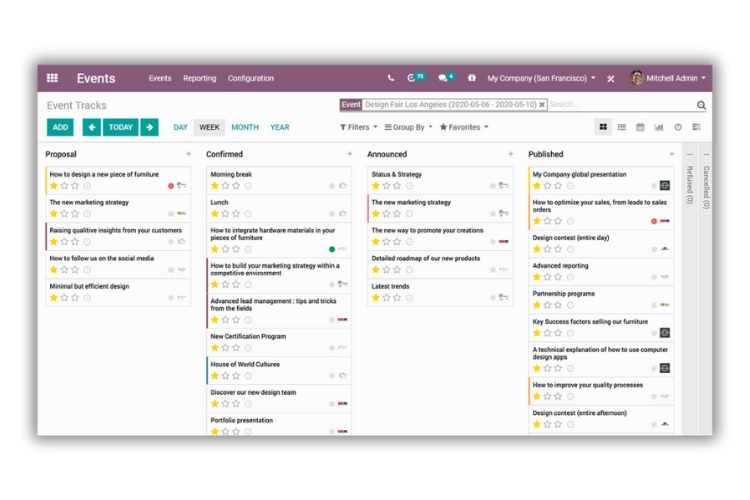Switch to activity view icon

(678, 127)
